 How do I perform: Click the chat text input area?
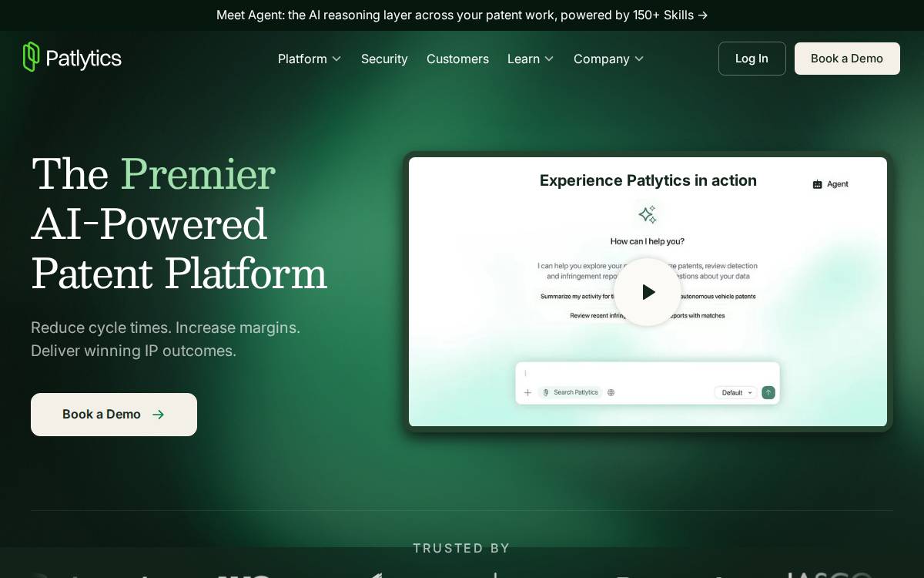pos(647,373)
